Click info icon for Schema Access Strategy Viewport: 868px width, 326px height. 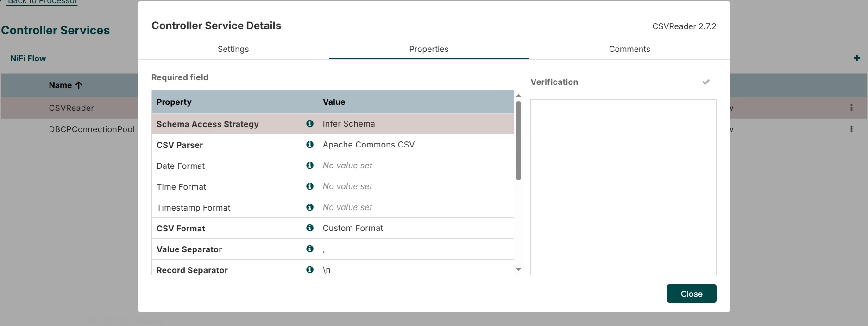310,123
